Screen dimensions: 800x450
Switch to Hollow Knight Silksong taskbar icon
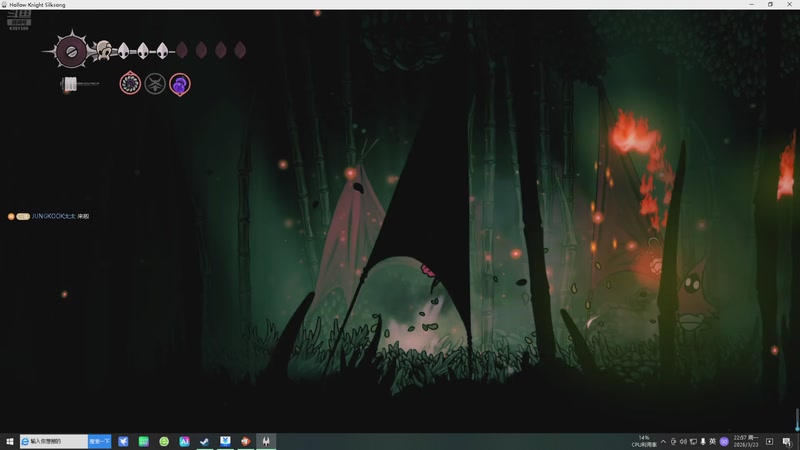pyautogui.click(x=266, y=441)
